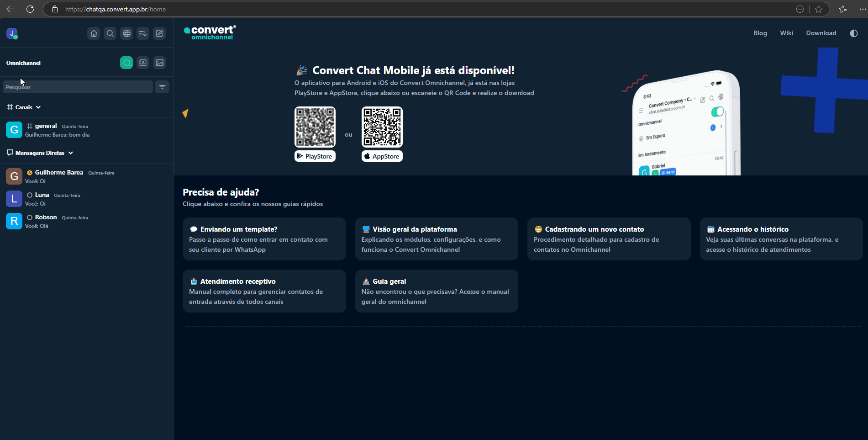The image size is (868, 440).
Task: Click the 'Precisa de ajuda?' heading
Action: point(221,192)
